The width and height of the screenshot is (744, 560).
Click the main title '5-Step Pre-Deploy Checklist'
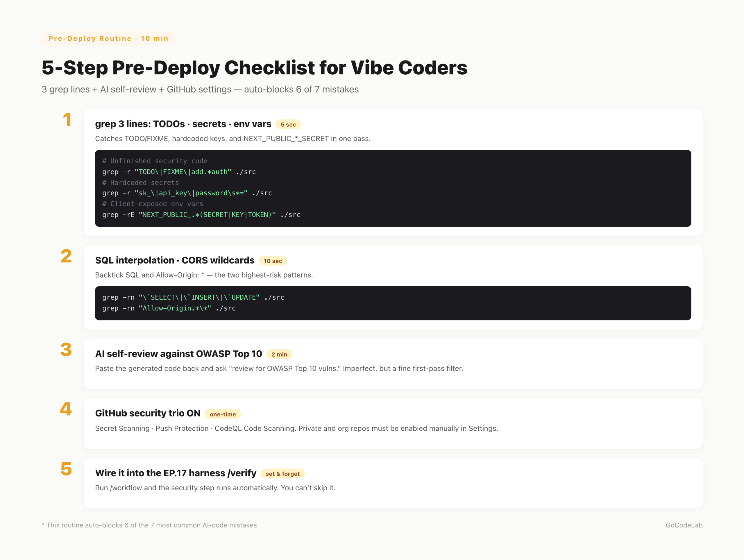(x=254, y=68)
